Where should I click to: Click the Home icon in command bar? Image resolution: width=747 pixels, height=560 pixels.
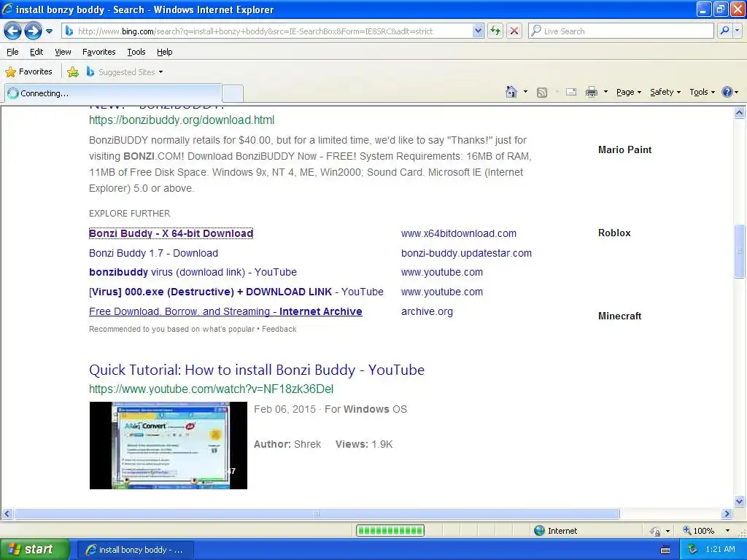[511, 92]
